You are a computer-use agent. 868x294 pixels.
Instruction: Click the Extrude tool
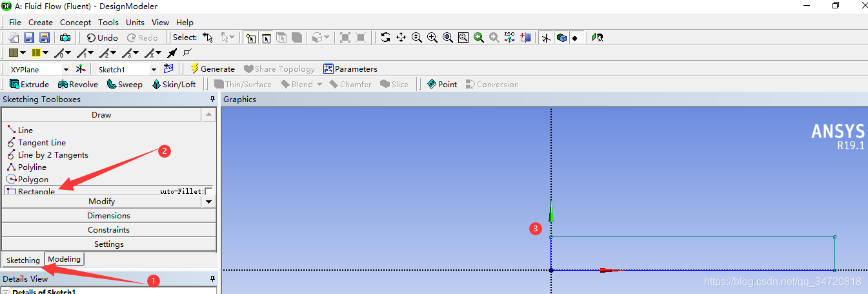(29, 84)
